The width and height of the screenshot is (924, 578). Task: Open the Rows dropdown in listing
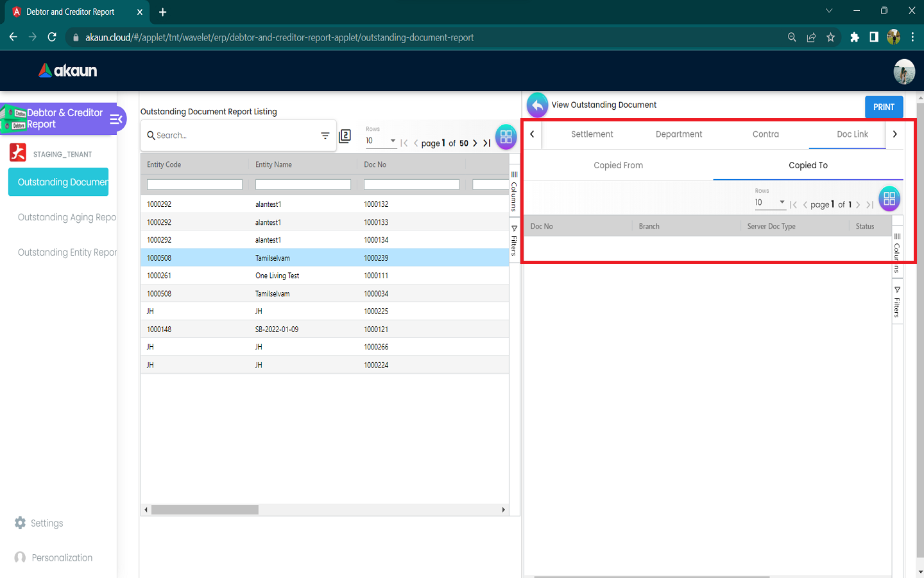pos(381,141)
